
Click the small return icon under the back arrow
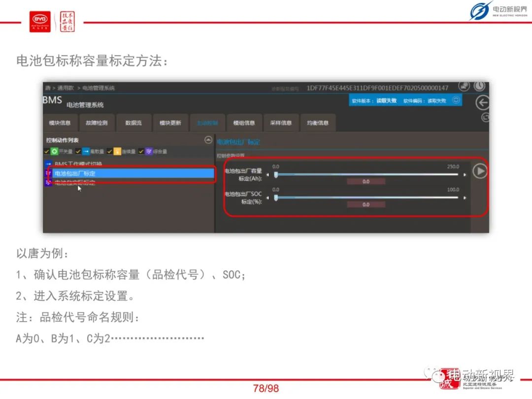[x=485, y=117]
